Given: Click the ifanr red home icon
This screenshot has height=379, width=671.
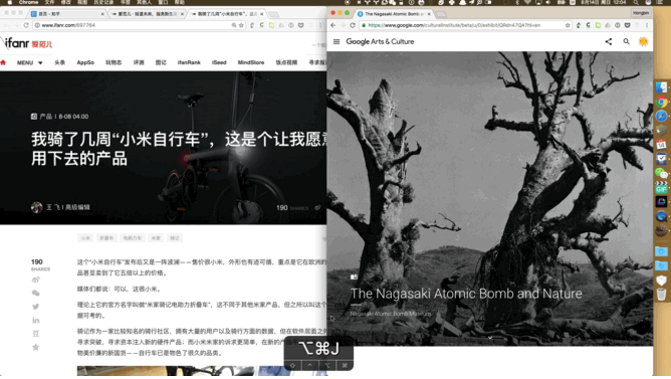Looking at the screenshot, I should [x=3, y=62].
